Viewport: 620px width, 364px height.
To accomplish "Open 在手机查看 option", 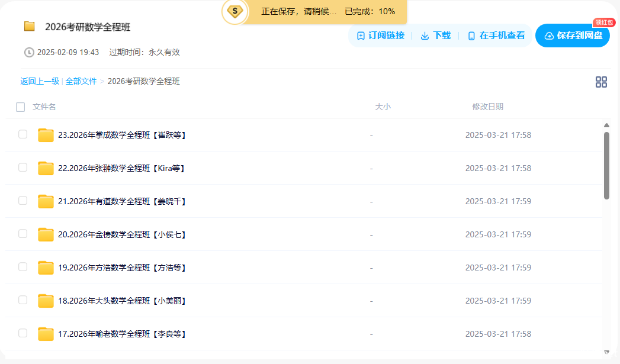I will coord(496,36).
